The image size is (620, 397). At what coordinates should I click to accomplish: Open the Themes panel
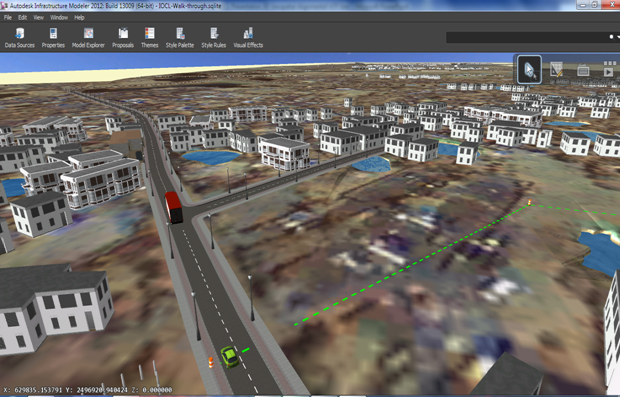tap(149, 38)
